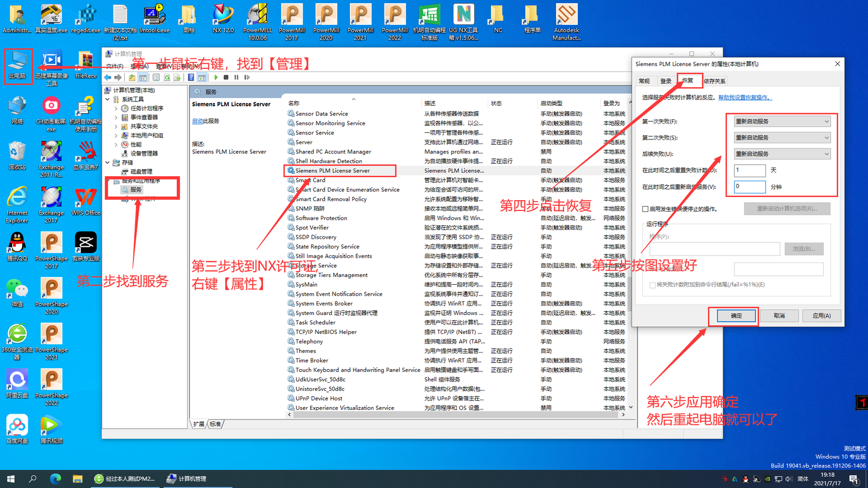Open the Second failure (第二次失败) dropdown
The width and height of the screenshot is (868, 488).
click(782, 138)
